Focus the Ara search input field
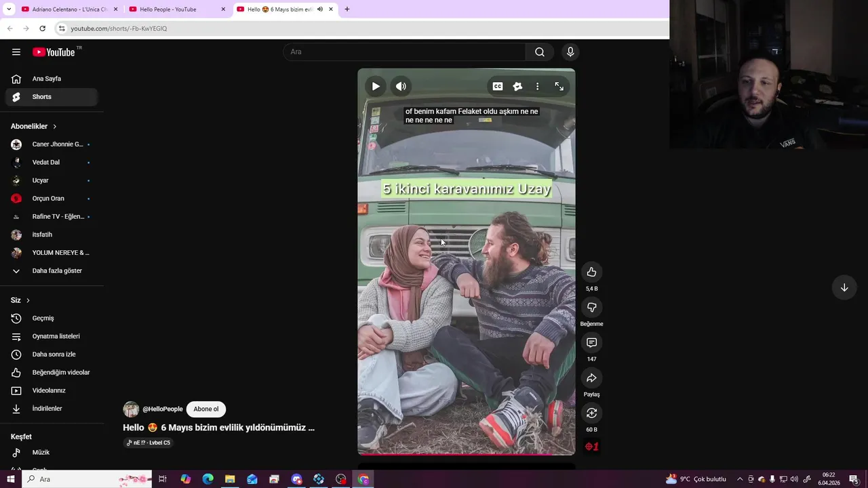The width and height of the screenshot is (868, 488). pos(404,52)
